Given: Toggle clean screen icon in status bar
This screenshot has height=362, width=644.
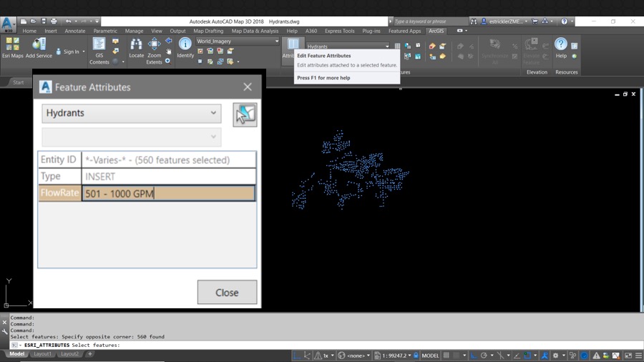Looking at the screenshot, I should [x=628, y=356].
